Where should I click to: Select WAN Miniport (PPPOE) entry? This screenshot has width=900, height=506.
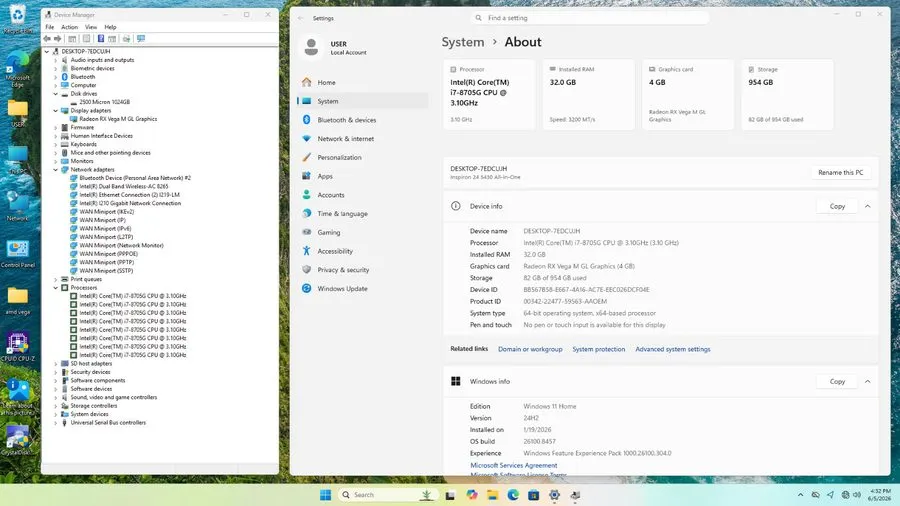108,254
